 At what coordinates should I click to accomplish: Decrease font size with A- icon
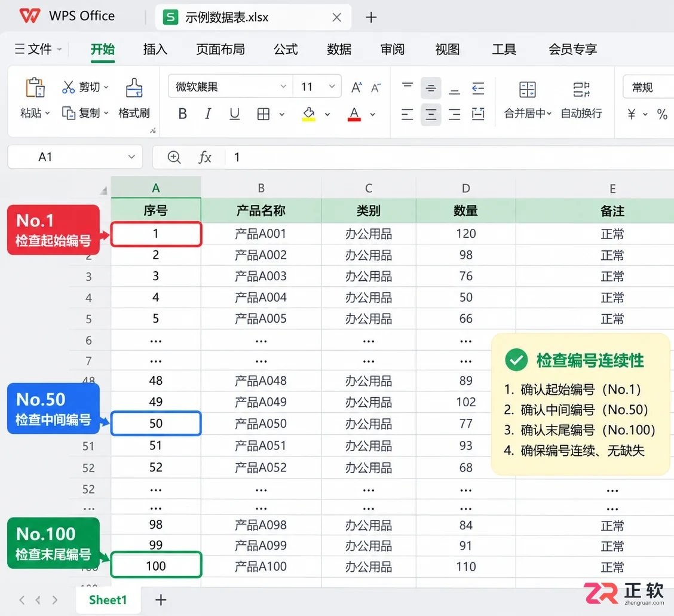click(376, 88)
